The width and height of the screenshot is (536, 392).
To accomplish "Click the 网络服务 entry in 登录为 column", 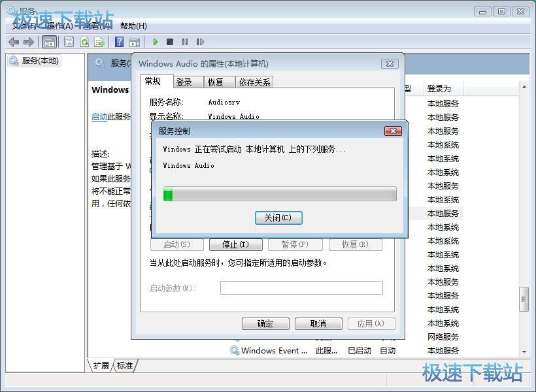I will point(443,337).
